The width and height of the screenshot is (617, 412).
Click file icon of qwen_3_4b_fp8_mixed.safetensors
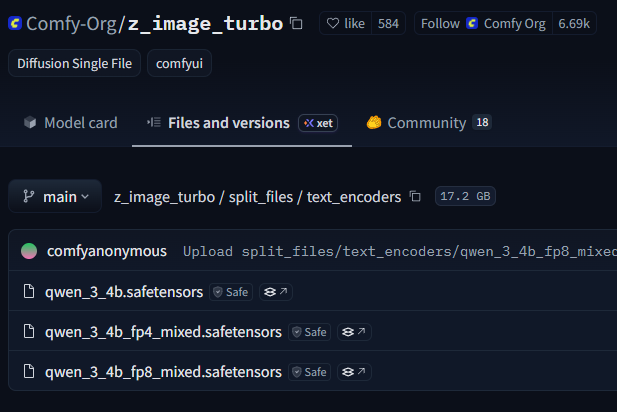[29, 371]
